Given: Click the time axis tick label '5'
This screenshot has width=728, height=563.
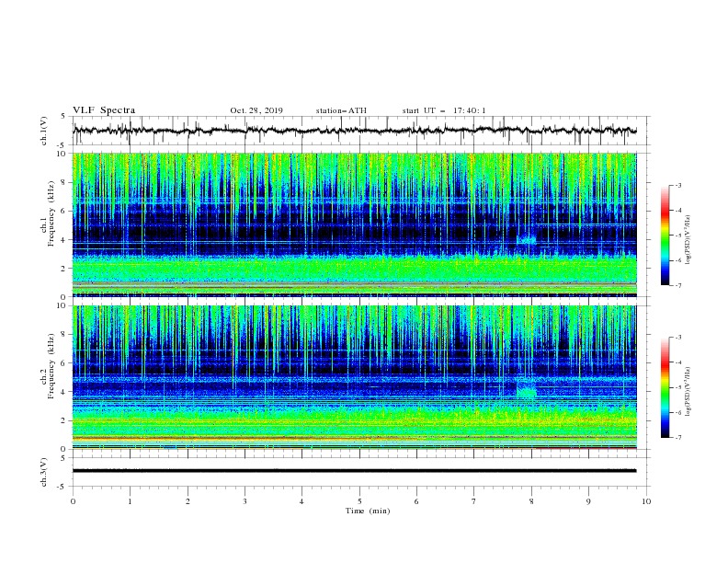Looking at the screenshot, I should [x=359, y=501].
